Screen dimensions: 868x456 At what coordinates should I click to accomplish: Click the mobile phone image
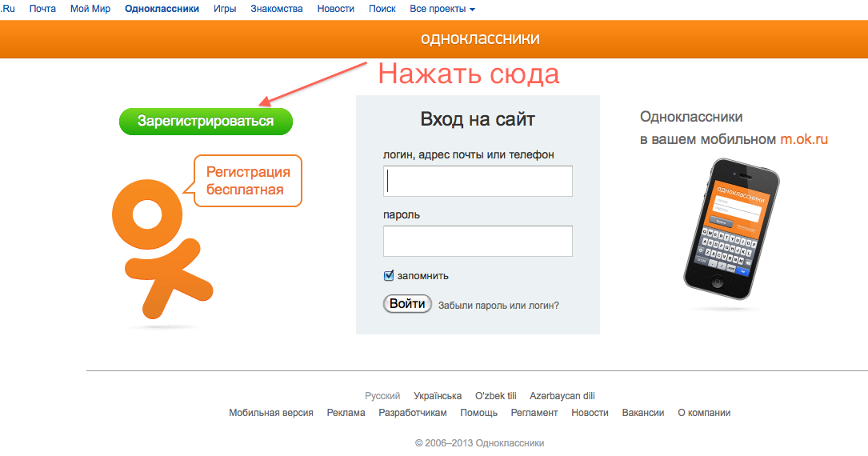tap(731, 229)
